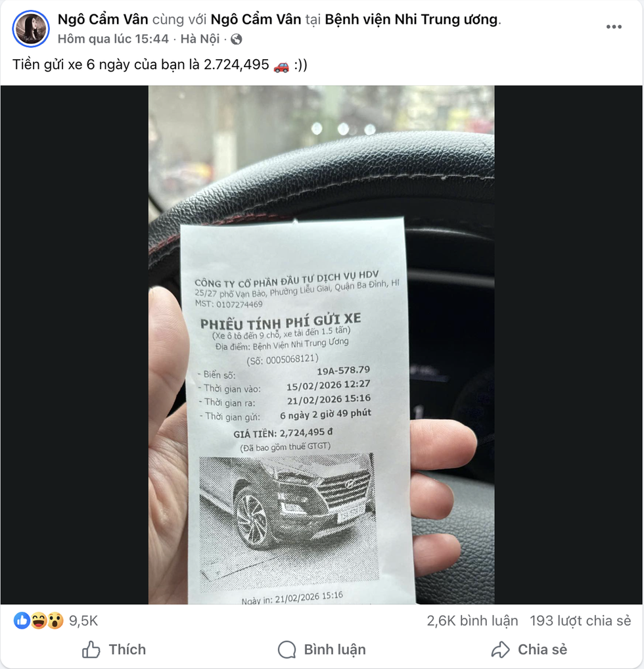This screenshot has width=644, height=669.
Task: Click the profile avatar picture
Action: (31, 28)
